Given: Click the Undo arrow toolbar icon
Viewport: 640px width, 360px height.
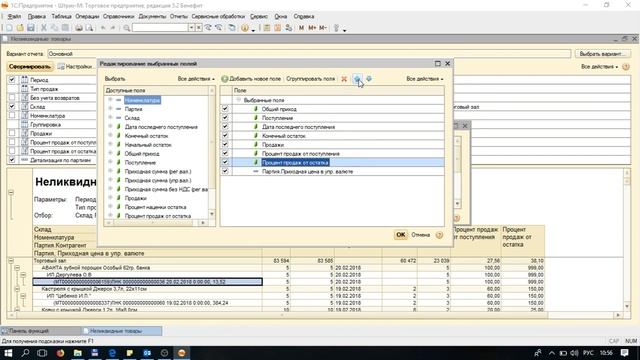Looking at the screenshot, I should click(103, 28).
